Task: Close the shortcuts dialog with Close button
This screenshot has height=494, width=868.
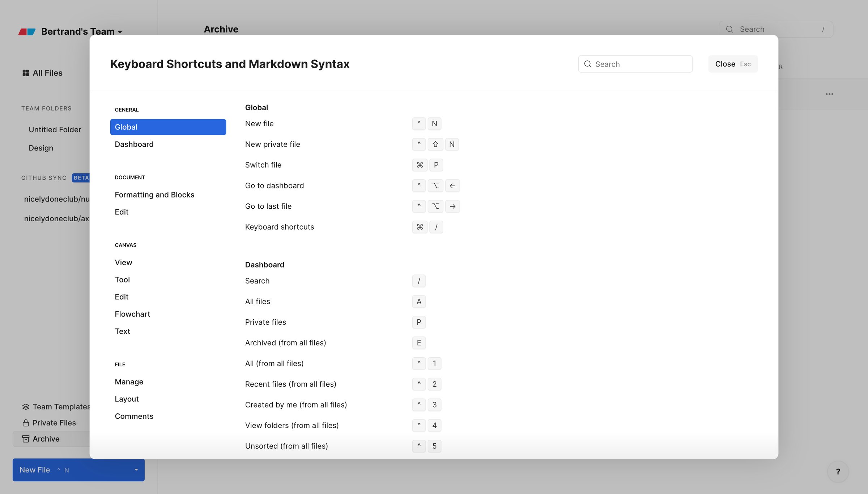Action: (x=733, y=64)
